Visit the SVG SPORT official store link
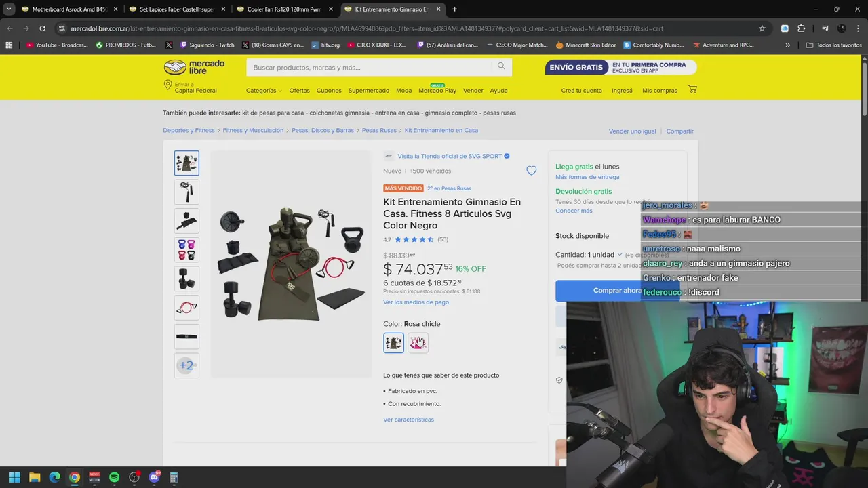 450,156
